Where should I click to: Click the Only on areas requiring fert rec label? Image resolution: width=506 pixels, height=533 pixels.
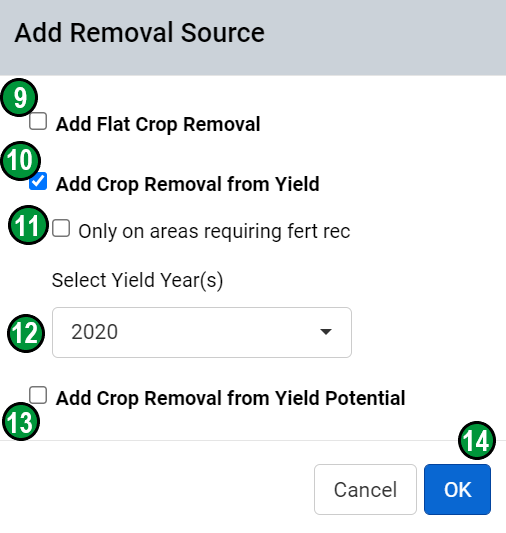214,231
